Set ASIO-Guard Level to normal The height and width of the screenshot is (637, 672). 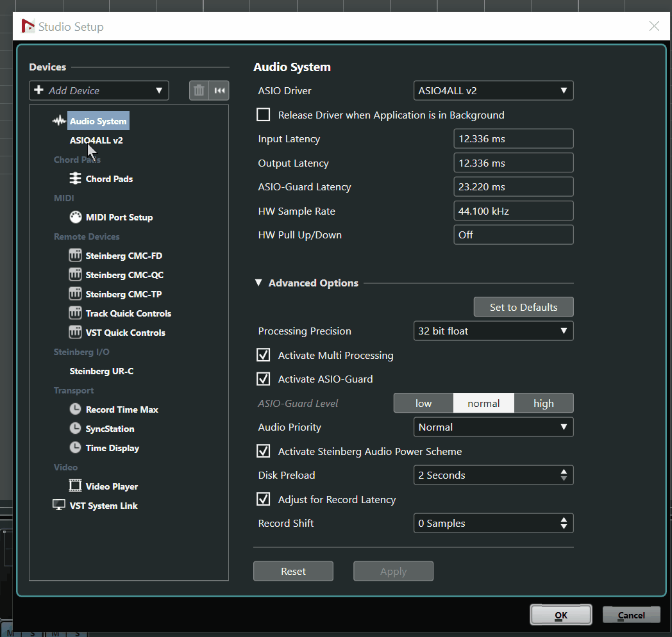coord(483,403)
